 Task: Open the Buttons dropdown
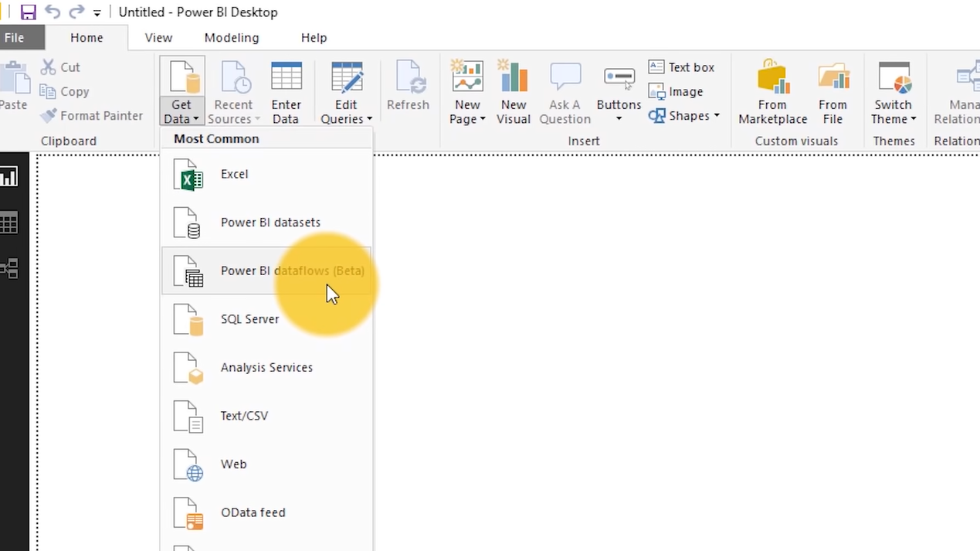pyautogui.click(x=619, y=91)
